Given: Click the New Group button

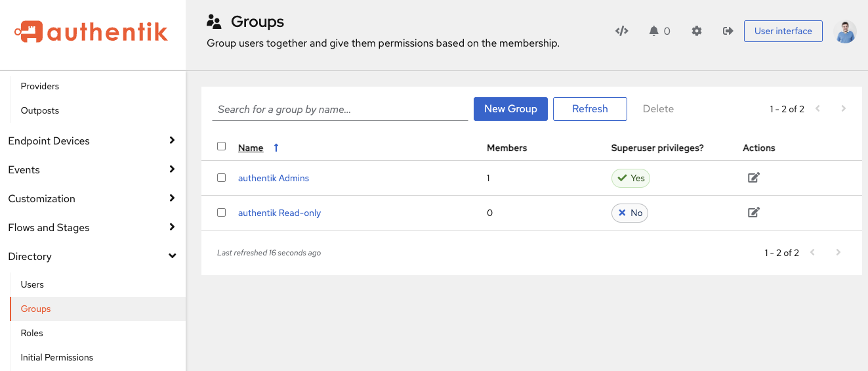Looking at the screenshot, I should click(510, 109).
